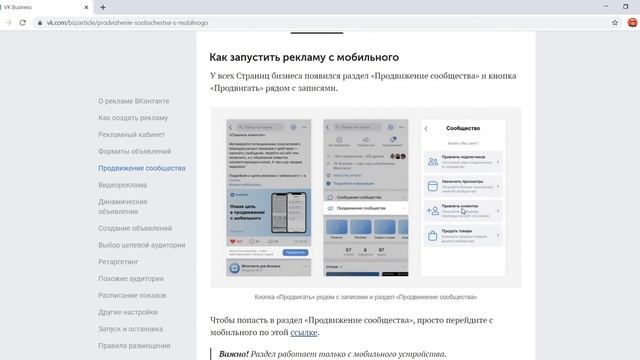Screen dimensions: 640x360
Task: Follow the 'ссылке' hyperlink in article
Action: (x=304, y=332)
